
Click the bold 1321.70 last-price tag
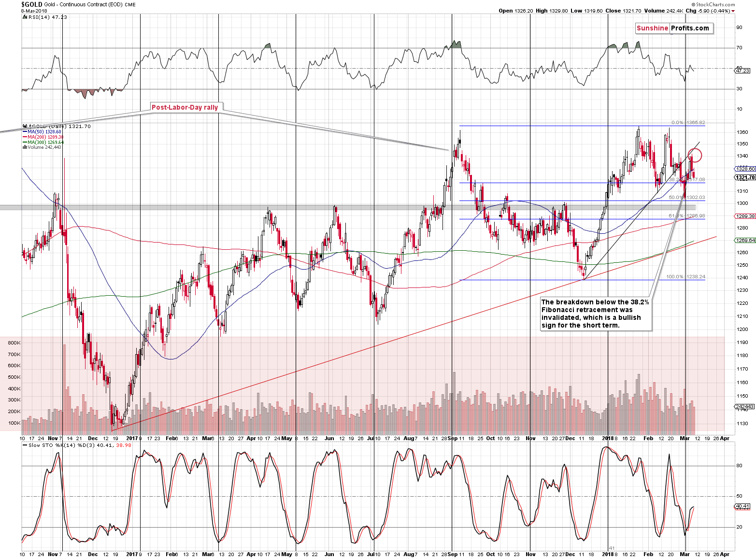tap(745, 177)
